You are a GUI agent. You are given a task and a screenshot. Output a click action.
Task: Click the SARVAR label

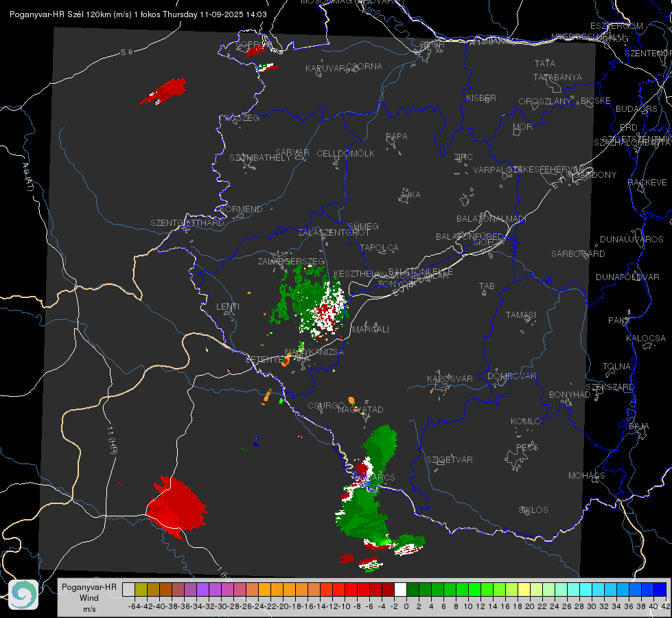tap(292, 152)
